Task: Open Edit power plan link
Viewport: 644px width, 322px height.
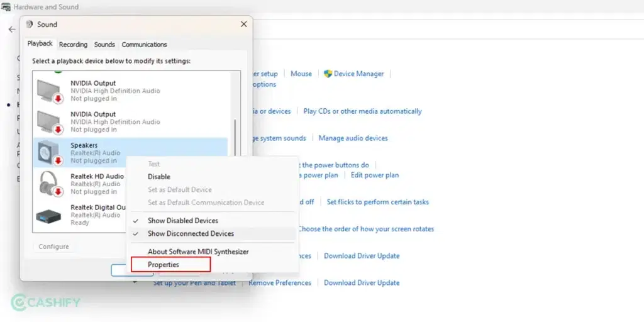Action: pyautogui.click(x=375, y=175)
